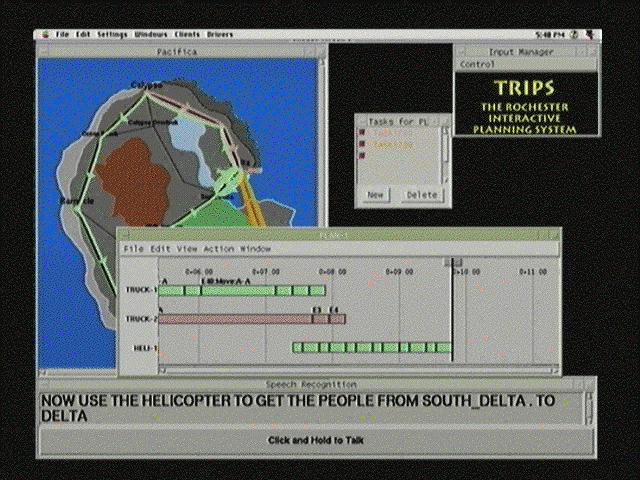Open the View menu in the timeline window
The image size is (640, 480).
point(187,249)
